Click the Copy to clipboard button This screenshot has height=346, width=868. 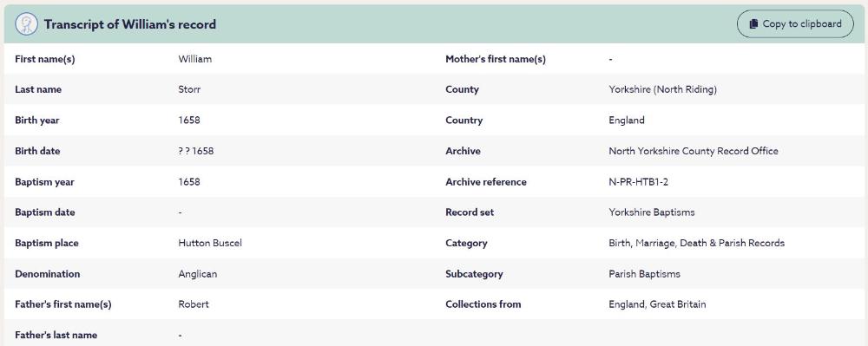[795, 23]
